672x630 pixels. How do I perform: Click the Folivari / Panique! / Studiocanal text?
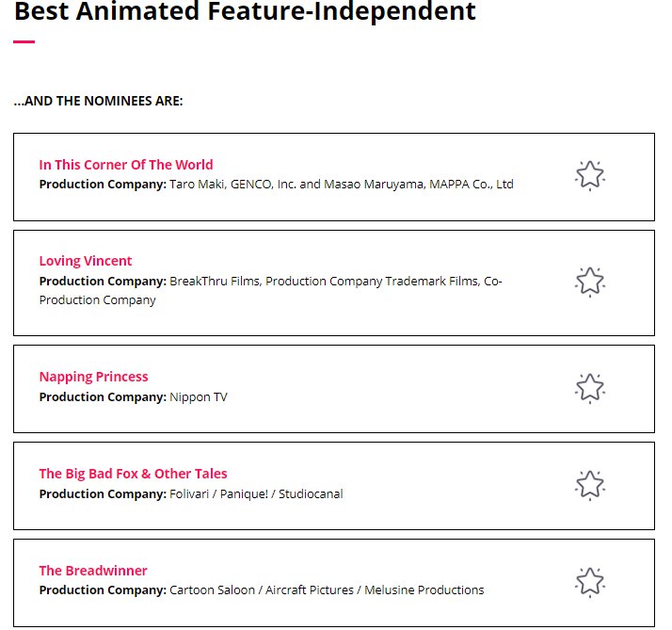click(256, 494)
